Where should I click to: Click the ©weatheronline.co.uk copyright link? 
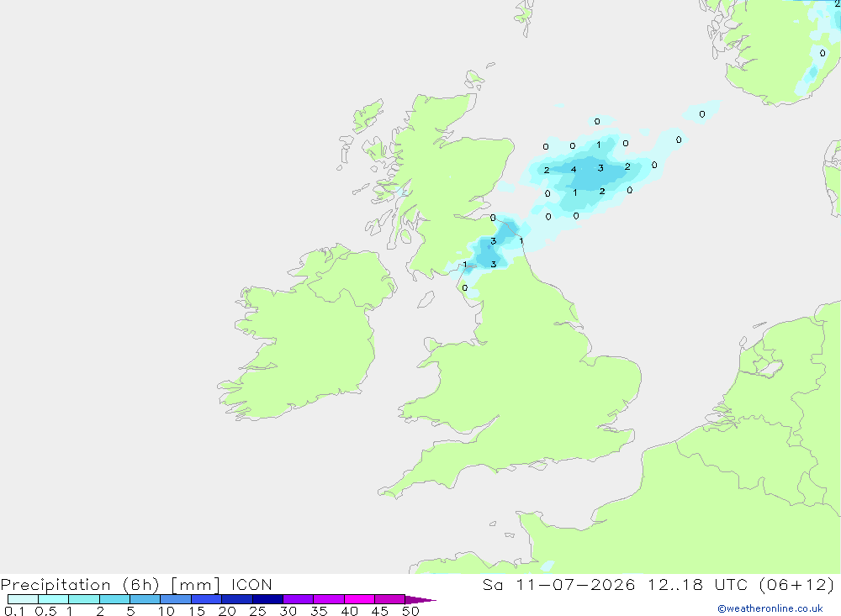pos(770,608)
